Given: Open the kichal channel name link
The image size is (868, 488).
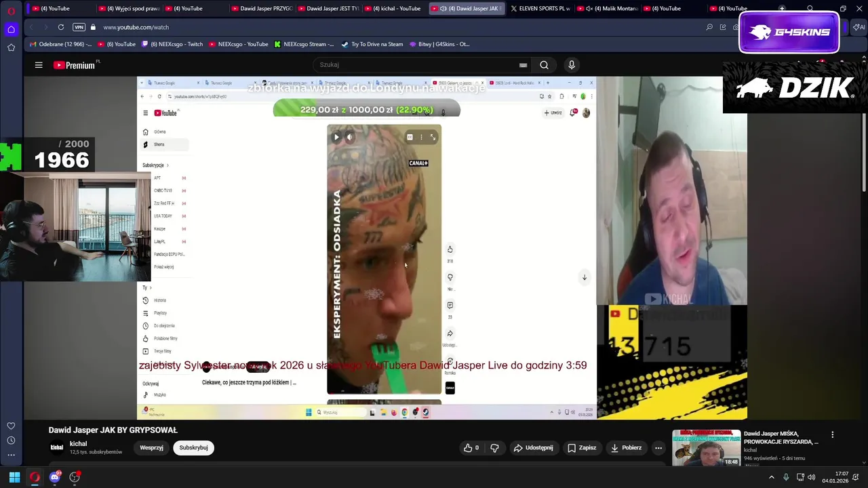Looking at the screenshot, I should (78, 444).
